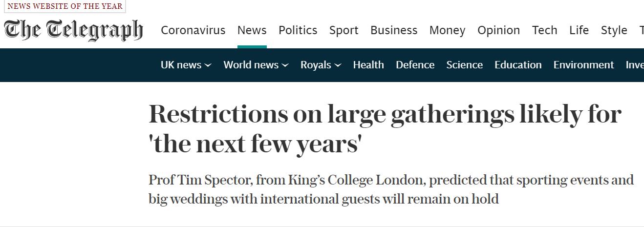Open the Money section
Viewport: 644px width, 227px height.
(x=447, y=30)
